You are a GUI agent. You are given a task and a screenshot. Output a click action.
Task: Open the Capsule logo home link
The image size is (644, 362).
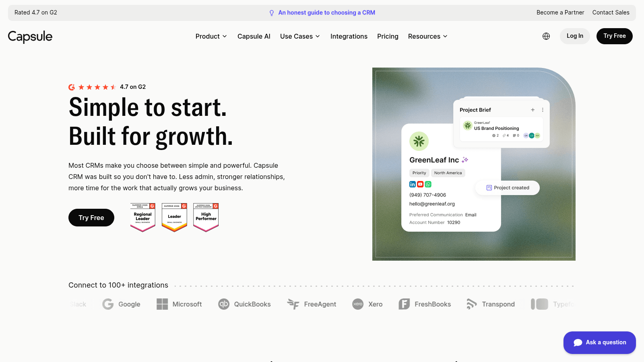point(30,37)
